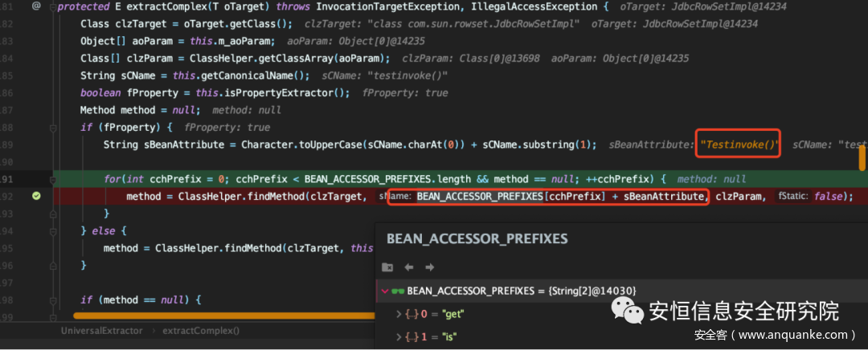
Task: Click the Method method = null declaration
Action: (x=141, y=111)
